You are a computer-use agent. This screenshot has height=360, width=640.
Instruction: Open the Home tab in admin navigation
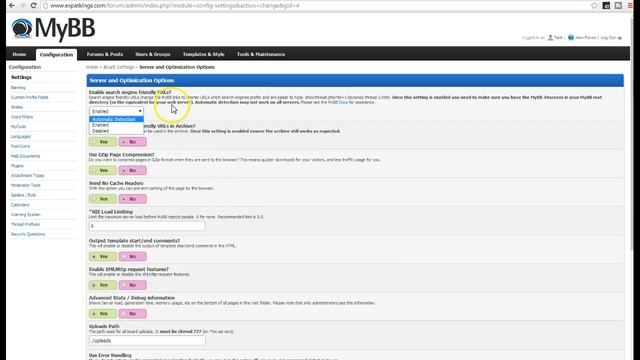[19, 54]
